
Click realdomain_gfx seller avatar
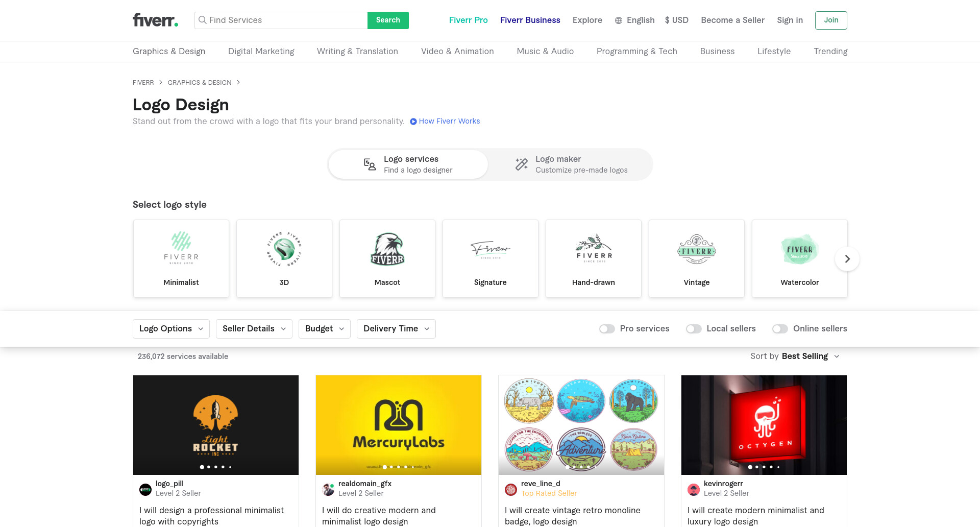coord(328,489)
